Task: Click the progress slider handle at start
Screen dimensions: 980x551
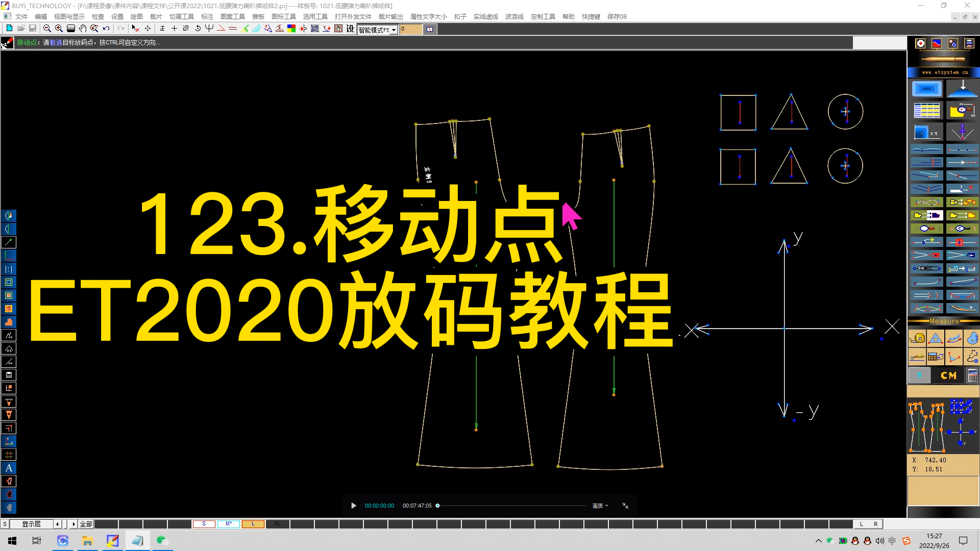Action: 437,506
